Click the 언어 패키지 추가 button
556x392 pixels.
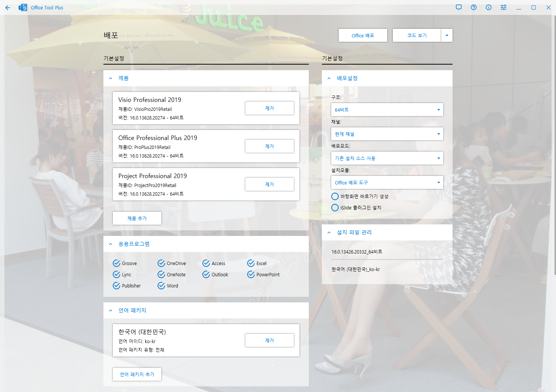[x=137, y=374]
